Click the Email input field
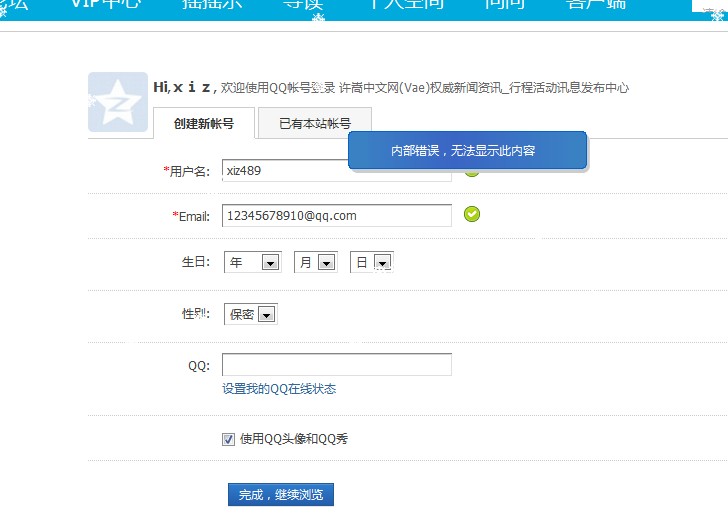The width and height of the screenshot is (728, 530). [337, 216]
